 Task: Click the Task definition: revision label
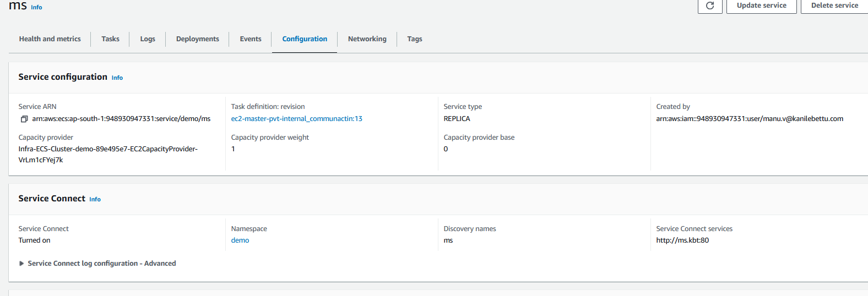268,107
